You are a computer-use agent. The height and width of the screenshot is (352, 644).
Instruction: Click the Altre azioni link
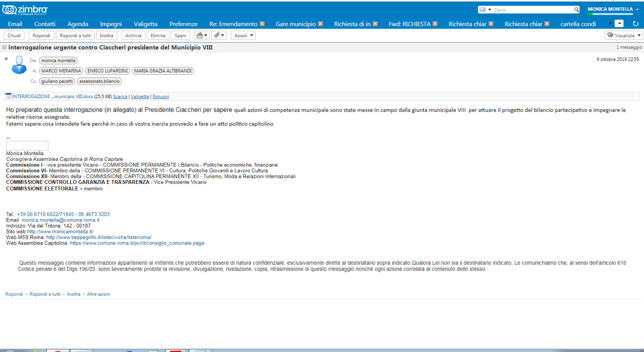click(x=98, y=294)
